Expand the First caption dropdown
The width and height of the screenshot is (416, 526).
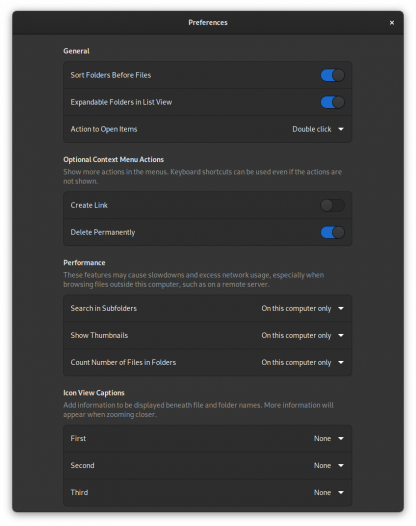click(329, 438)
